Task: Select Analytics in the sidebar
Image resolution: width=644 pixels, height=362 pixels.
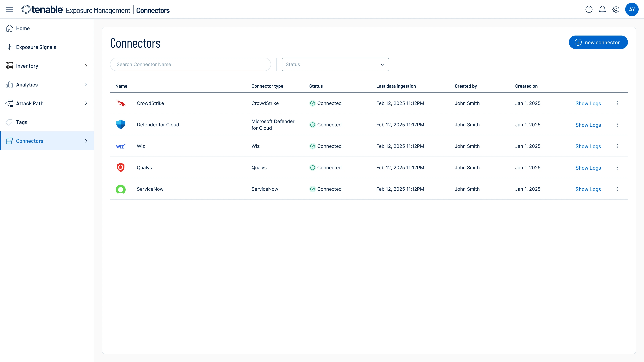Action: point(47,84)
